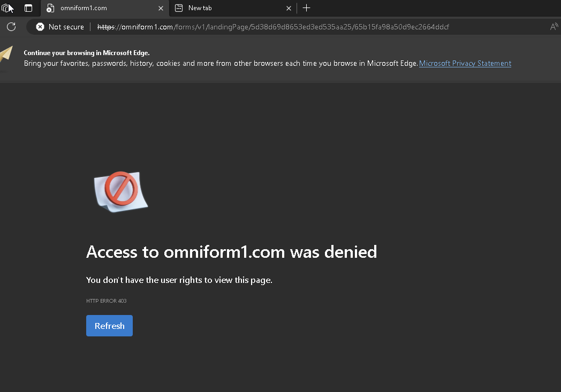Switch to the "New tab" tab
This screenshot has height=392, width=561.
click(x=225, y=8)
